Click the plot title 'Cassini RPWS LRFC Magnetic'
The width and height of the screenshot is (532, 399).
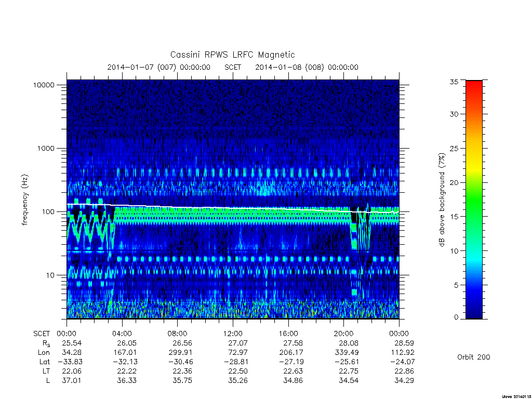[x=232, y=55]
